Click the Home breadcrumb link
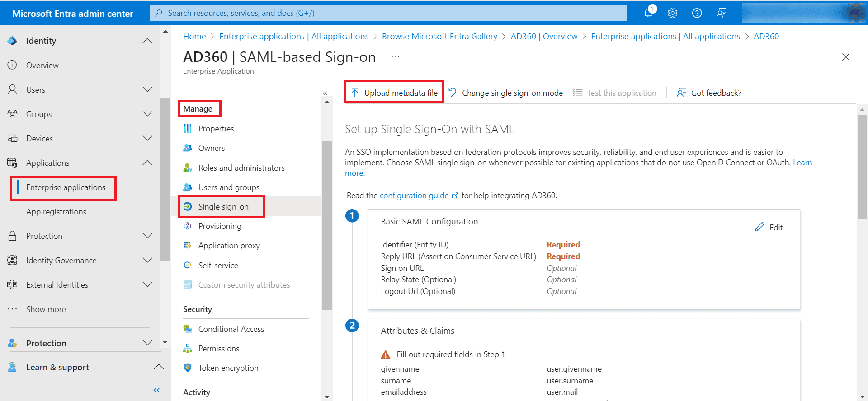This screenshot has height=401, width=868. point(194,37)
